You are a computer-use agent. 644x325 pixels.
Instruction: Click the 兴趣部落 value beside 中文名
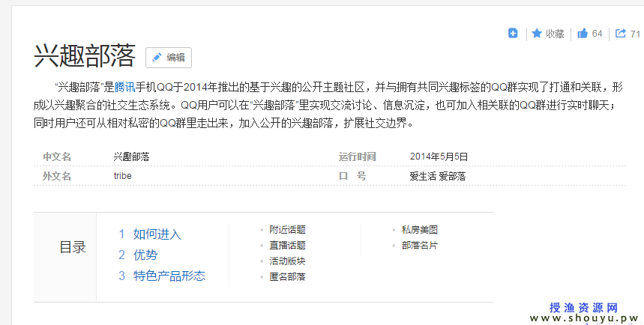[131, 157]
